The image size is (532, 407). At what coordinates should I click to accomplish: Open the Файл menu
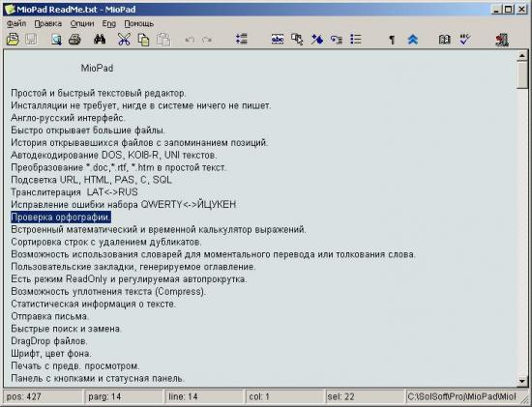point(16,24)
